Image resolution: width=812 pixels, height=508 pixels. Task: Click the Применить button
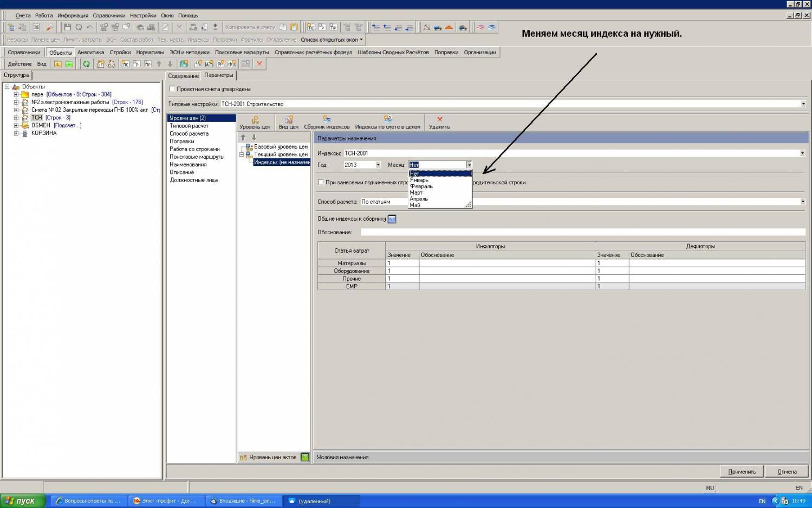742,472
